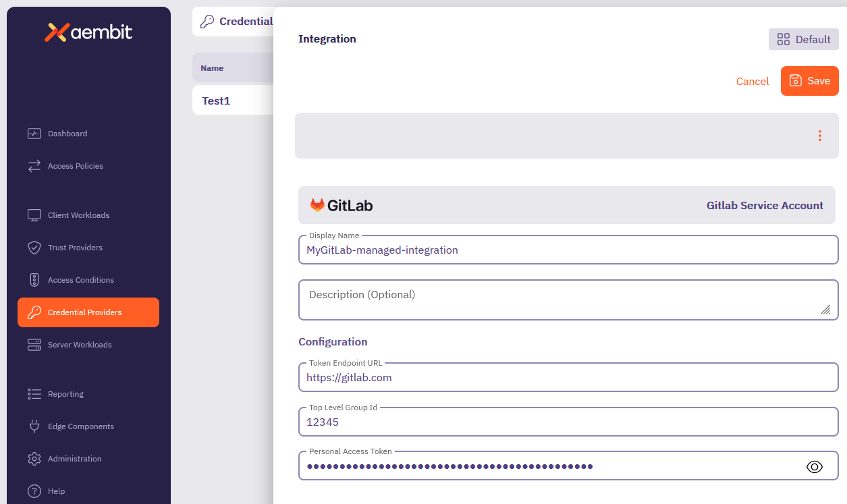Click into the Personal Access Token field
This screenshot has width=847, height=504.
point(568,466)
